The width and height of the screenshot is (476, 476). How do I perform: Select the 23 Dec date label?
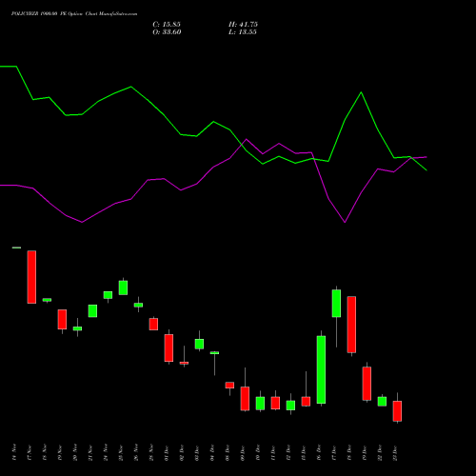click(x=395, y=452)
